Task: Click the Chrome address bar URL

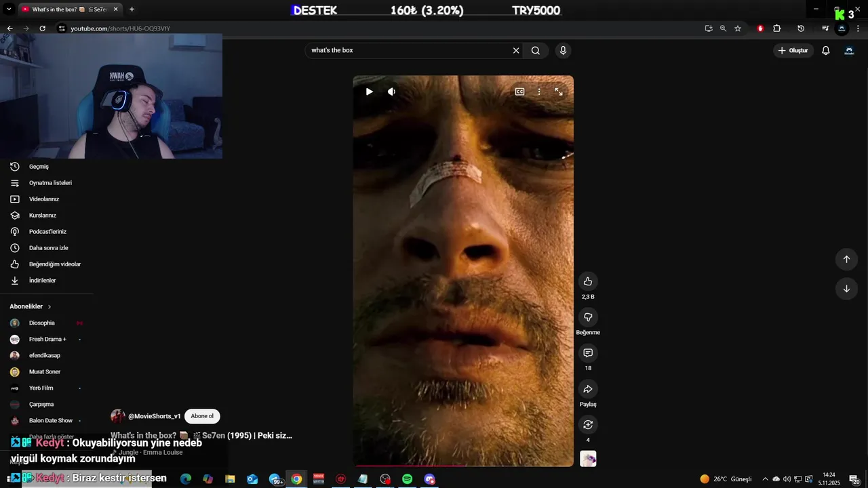Action: [x=121, y=28]
